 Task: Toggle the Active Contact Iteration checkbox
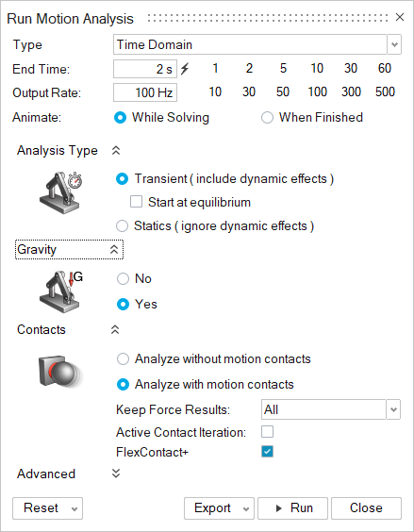(267, 432)
